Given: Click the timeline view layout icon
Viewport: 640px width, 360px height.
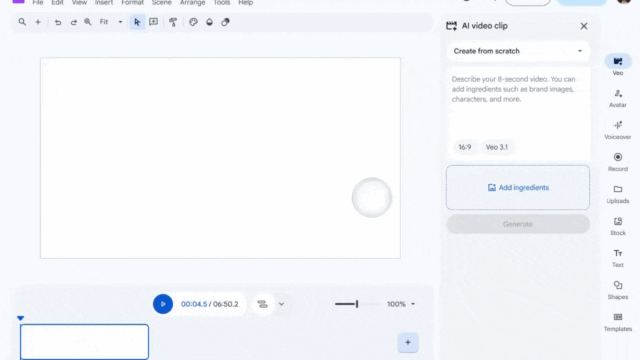Looking at the screenshot, I should tap(262, 304).
